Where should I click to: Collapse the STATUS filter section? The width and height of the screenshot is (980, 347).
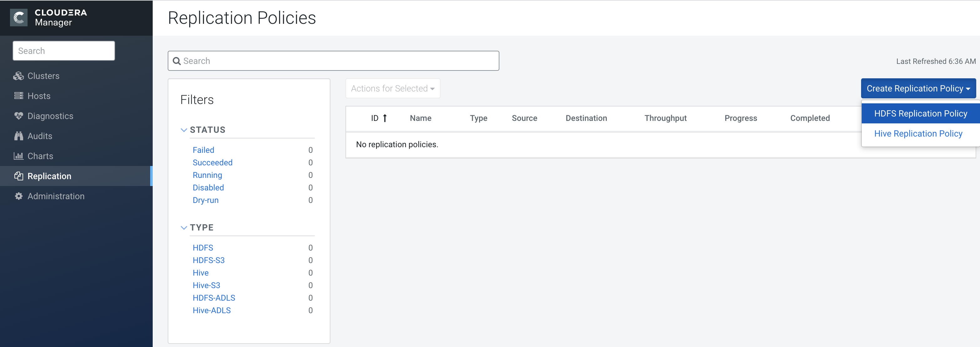[184, 130]
